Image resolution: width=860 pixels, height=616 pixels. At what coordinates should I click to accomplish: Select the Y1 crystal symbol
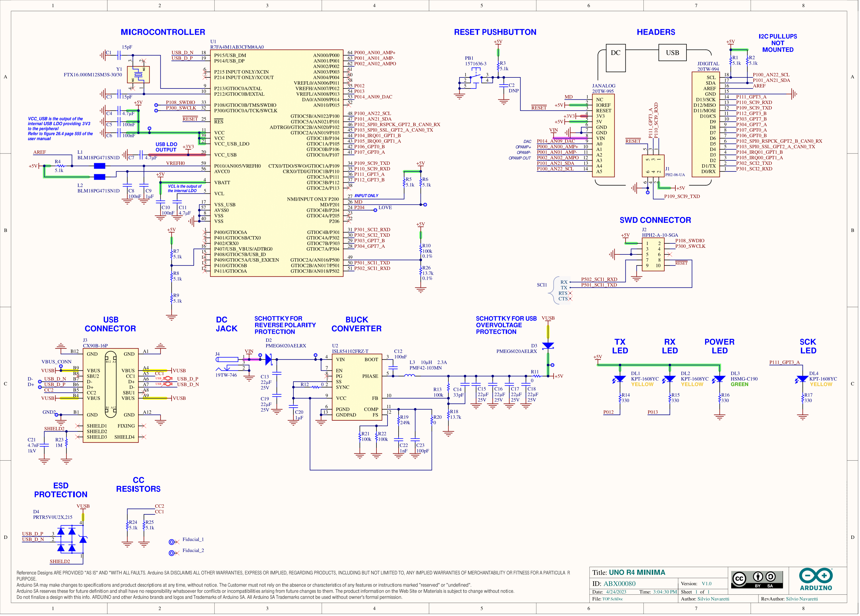(x=138, y=75)
